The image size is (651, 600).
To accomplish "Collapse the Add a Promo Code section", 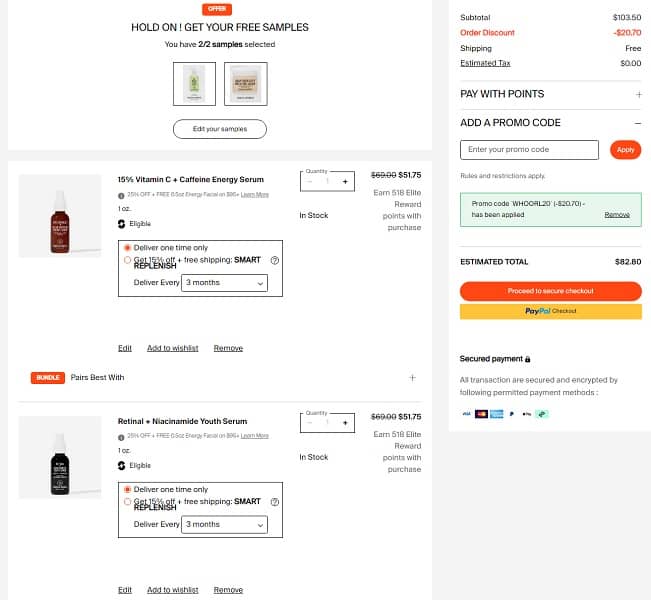I will tap(638, 123).
